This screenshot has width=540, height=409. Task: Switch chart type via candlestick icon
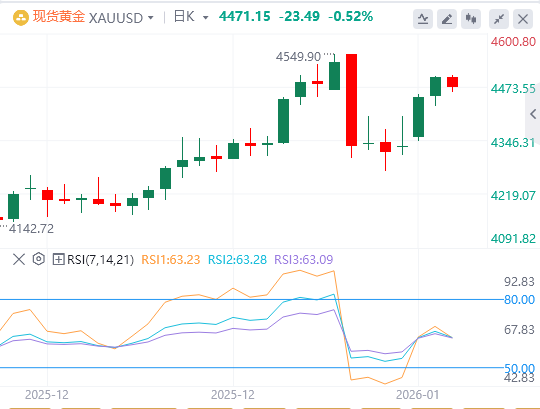(x=470, y=19)
